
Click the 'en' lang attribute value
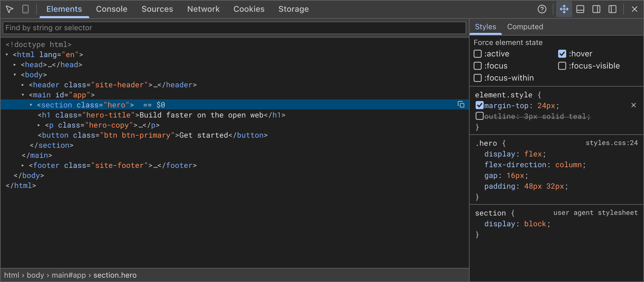tap(70, 54)
